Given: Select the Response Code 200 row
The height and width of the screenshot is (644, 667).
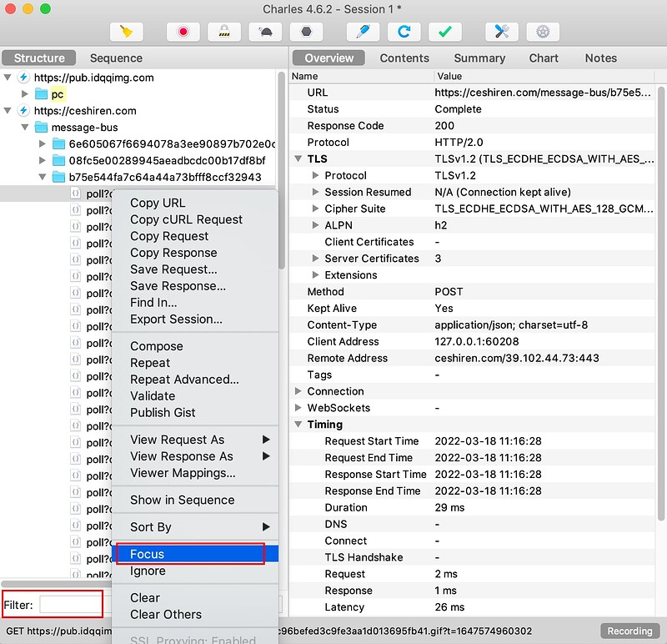Looking at the screenshot, I should [x=472, y=126].
